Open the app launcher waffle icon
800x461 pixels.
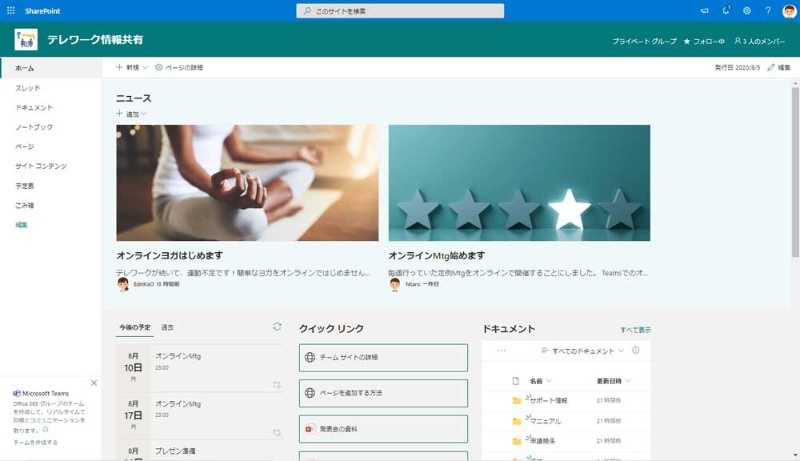pos(11,11)
